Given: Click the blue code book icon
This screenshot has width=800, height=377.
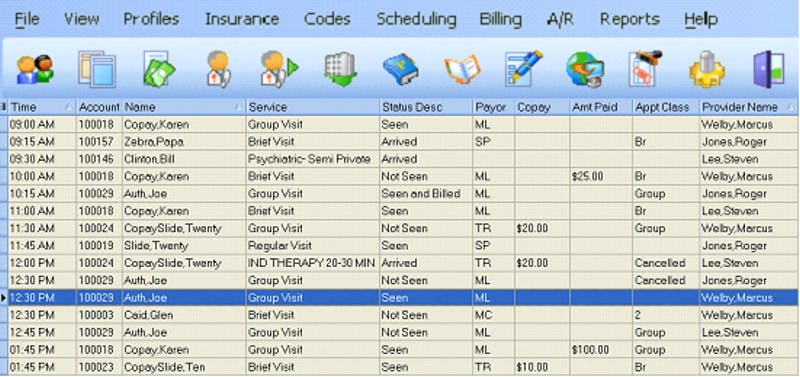Looking at the screenshot, I should pos(401,69).
